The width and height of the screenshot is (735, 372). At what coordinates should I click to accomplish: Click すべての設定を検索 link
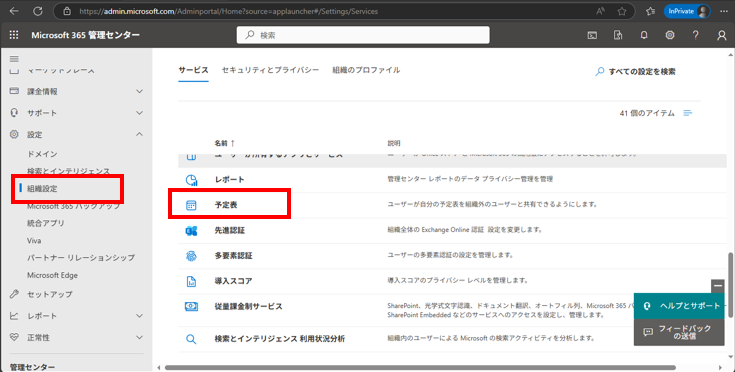point(636,72)
